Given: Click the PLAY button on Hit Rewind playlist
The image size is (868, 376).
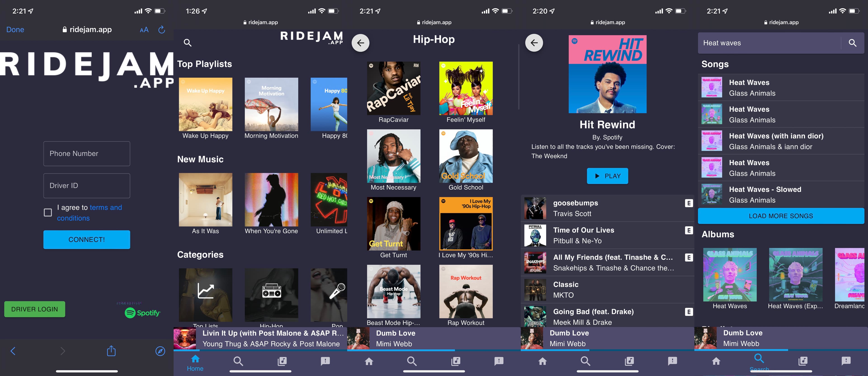Looking at the screenshot, I should (608, 176).
